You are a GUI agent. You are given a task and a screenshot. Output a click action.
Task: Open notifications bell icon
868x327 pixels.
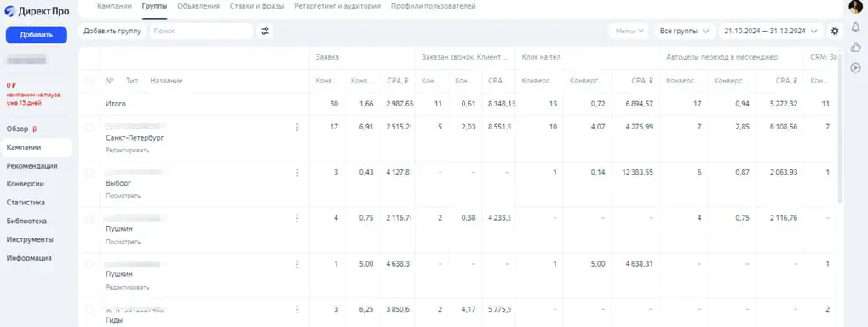click(x=855, y=26)
